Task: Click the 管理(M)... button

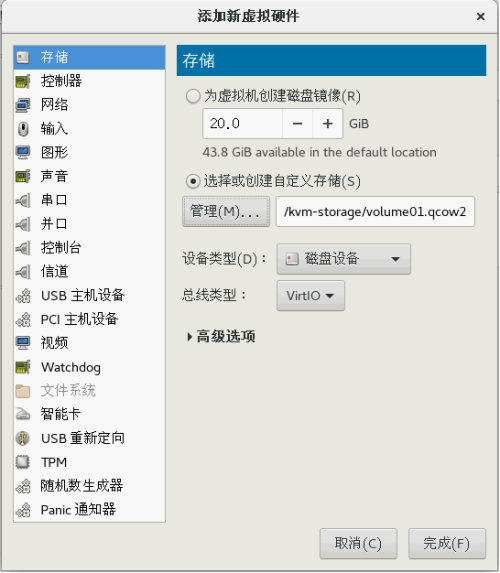Action: 226,212
